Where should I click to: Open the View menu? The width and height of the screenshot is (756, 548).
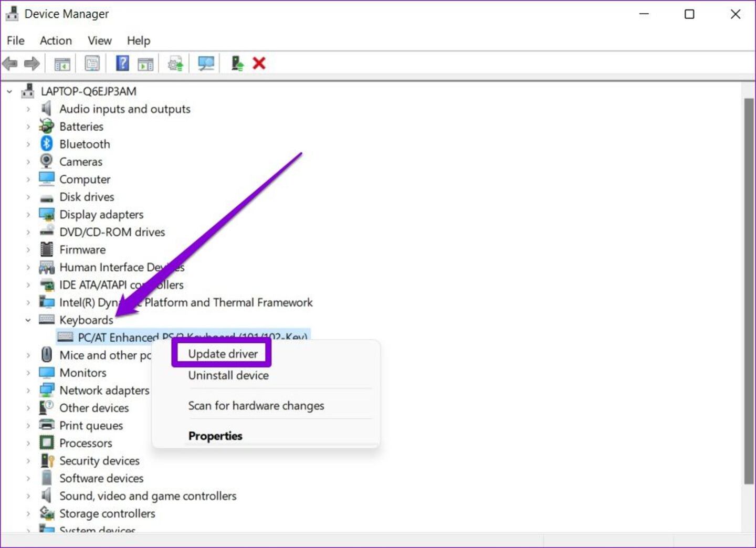pos(99,40)
